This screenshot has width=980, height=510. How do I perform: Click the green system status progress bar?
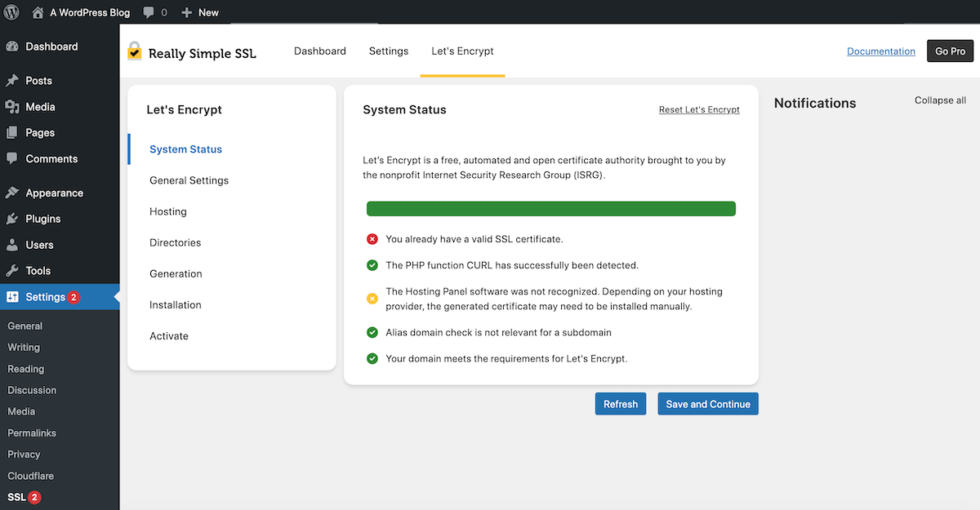(551, 209)
